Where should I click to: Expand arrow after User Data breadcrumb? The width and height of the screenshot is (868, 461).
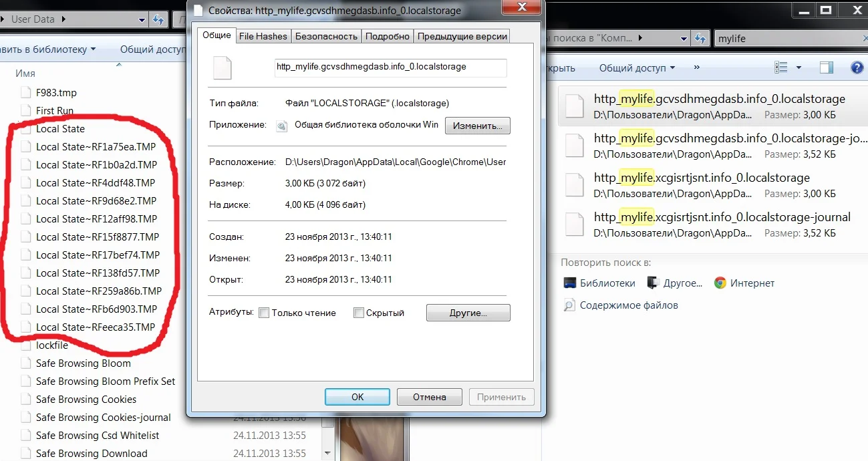click(63, 19)
